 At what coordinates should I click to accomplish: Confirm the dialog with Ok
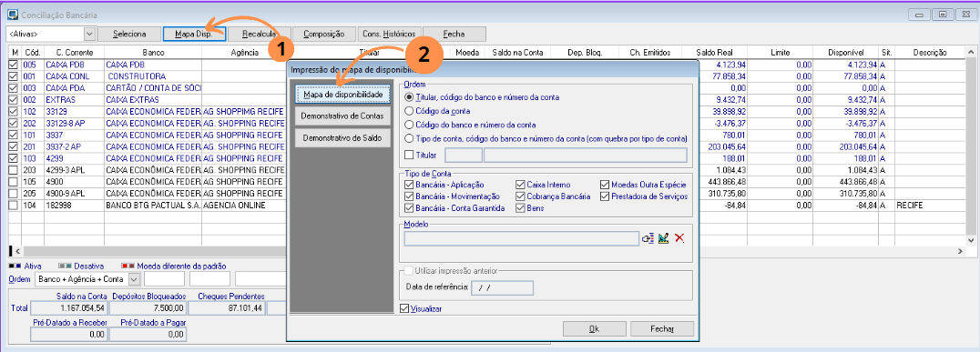pos(595,329)
